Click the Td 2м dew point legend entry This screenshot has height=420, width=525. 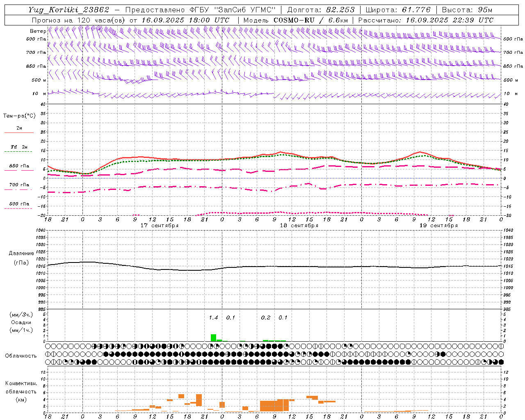click(x=19, y=147)
